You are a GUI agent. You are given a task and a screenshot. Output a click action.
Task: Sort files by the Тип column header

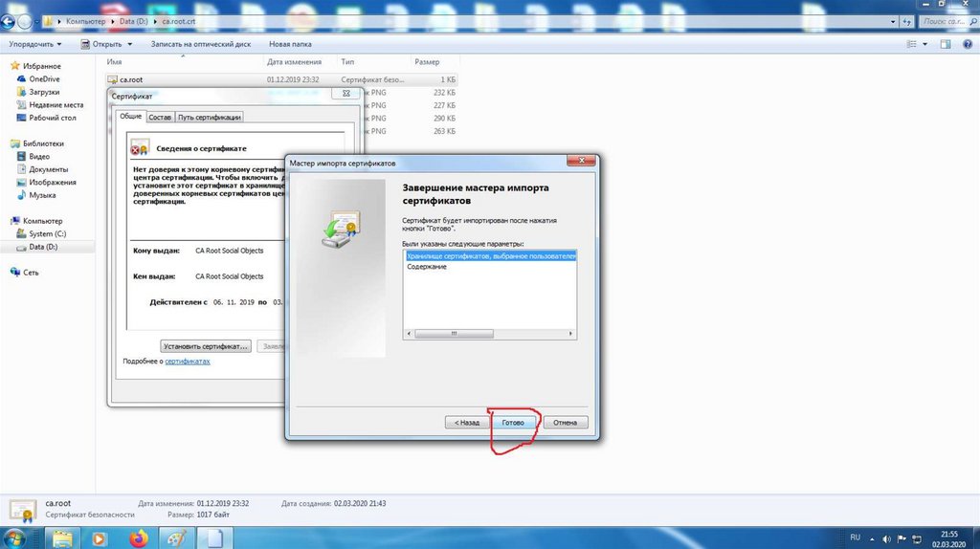[347, 62]
